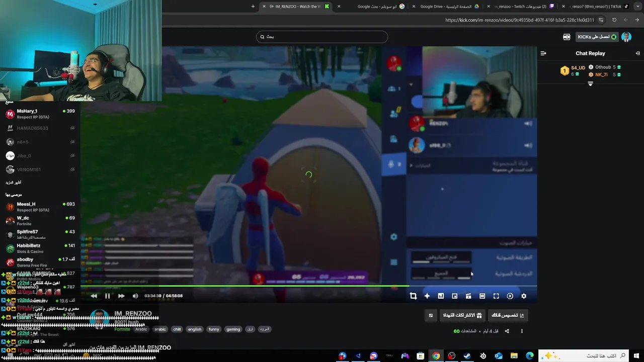Open the W_dc Fortnite channel
Screen dimensions: 644x362
40,221
